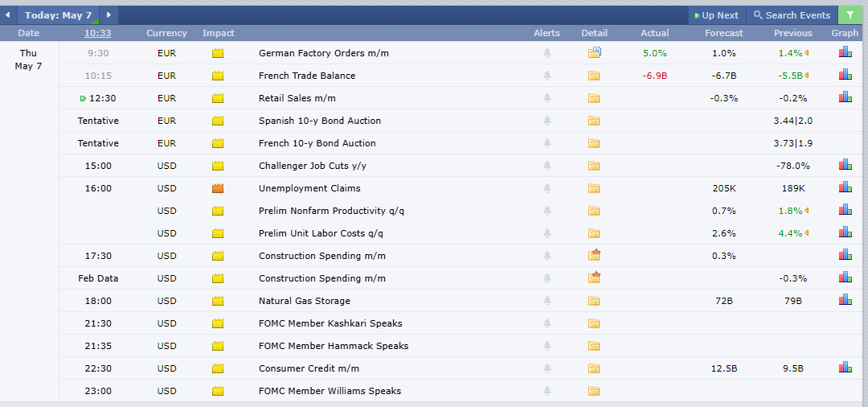The width and height of the screenshot is (868, 407).
Task: Click Feb Data label in time column
Action: (98, 278)
